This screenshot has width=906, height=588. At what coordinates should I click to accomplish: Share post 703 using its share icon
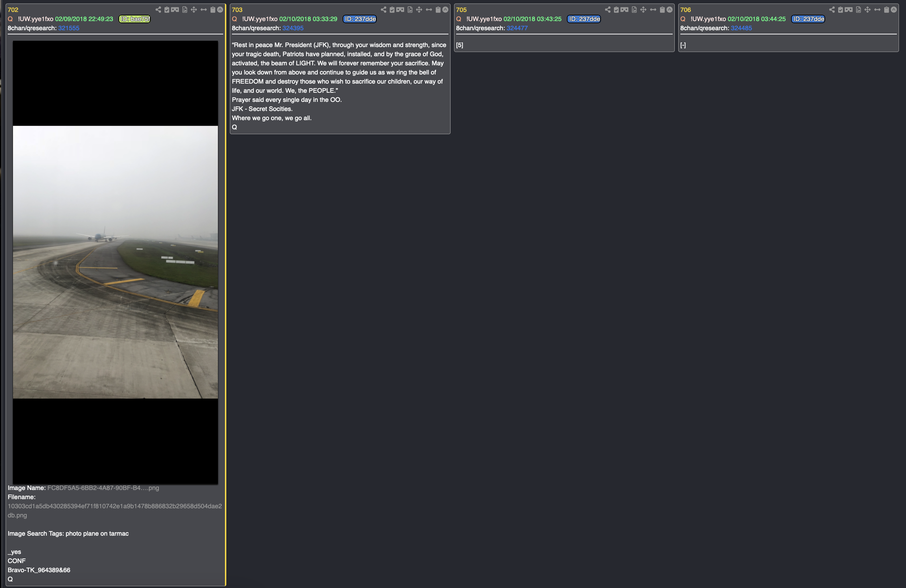383,9
